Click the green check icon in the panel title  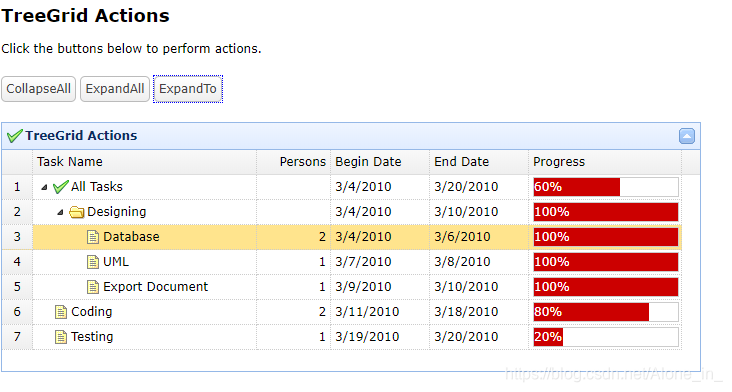14,136
